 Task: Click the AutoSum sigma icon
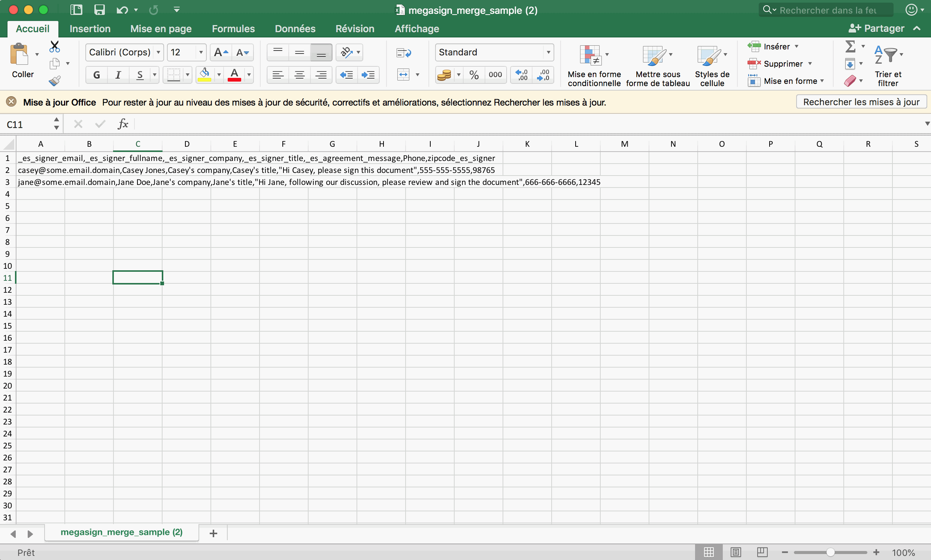850,46
